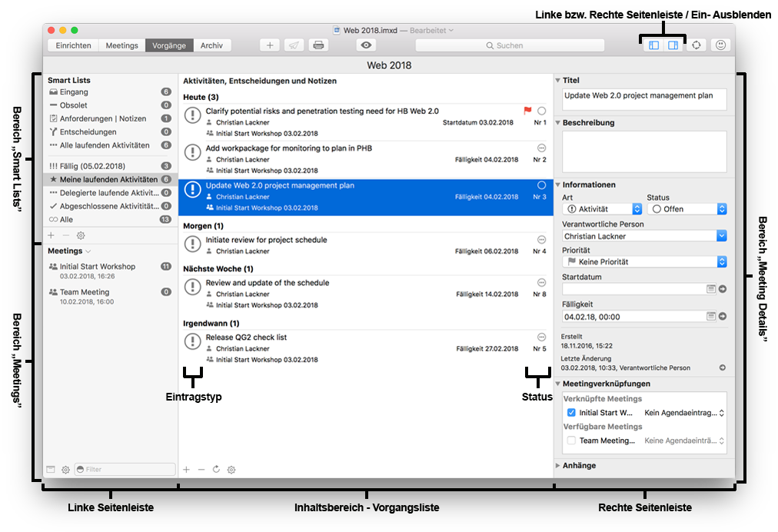Click the printer icon in toolbar
This screenshot has height=532, width=778.
pos(318,45)
